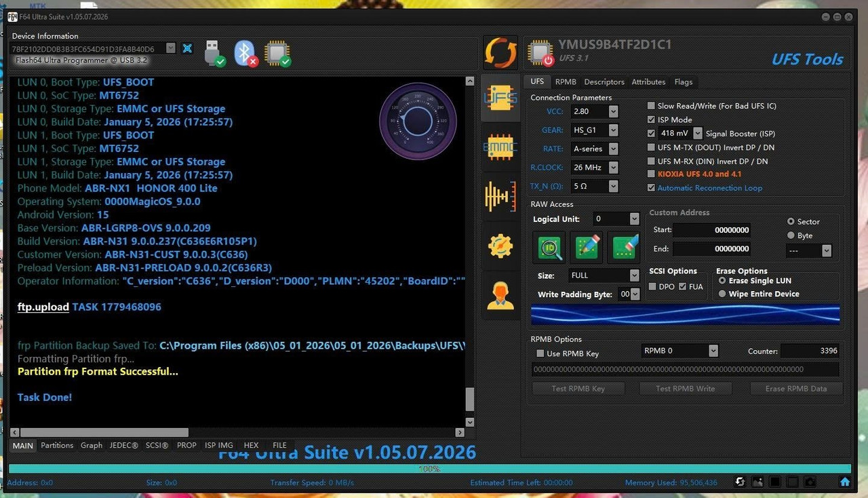Open the Logical Unit dropdown
Screen dimensions: 868x498
pyautogui.click(x=634, y=219)
